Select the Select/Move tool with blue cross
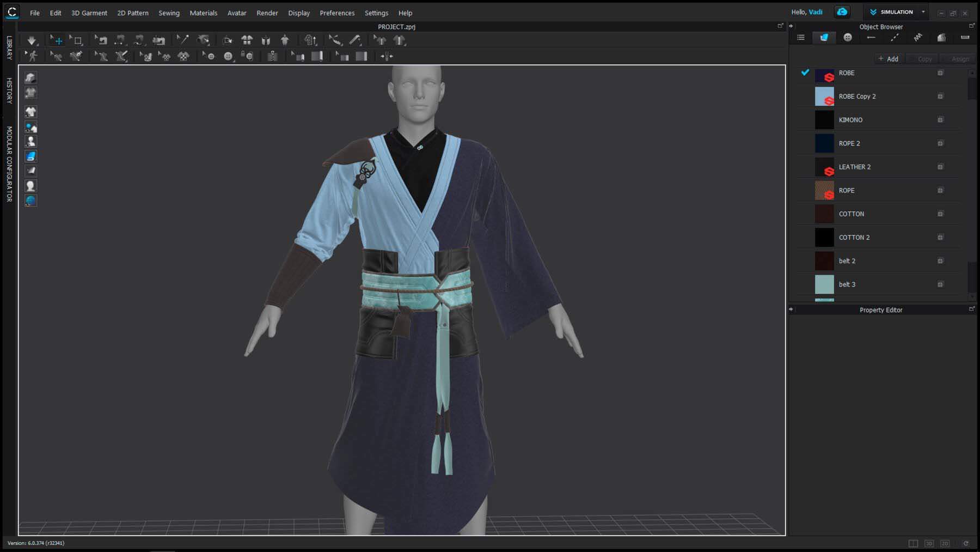Screen dimensions: 980x552 point(57,40)
